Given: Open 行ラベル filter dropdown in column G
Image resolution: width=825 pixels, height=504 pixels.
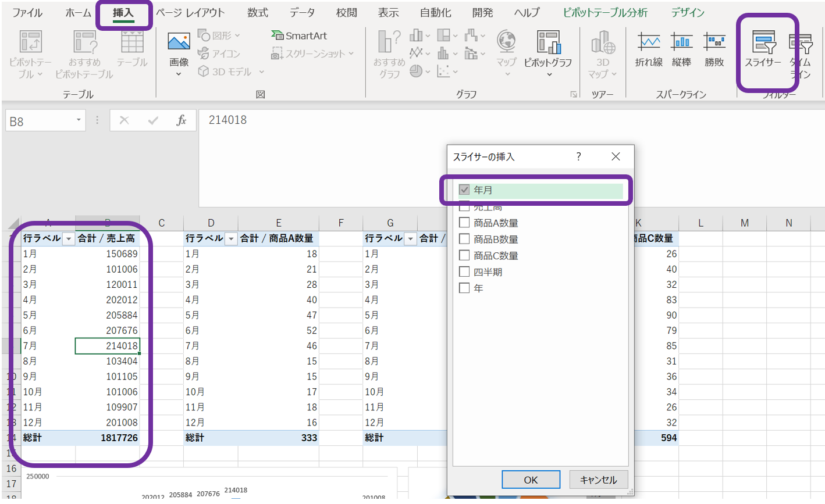Looking at the screenshot, I should point(411,239).
